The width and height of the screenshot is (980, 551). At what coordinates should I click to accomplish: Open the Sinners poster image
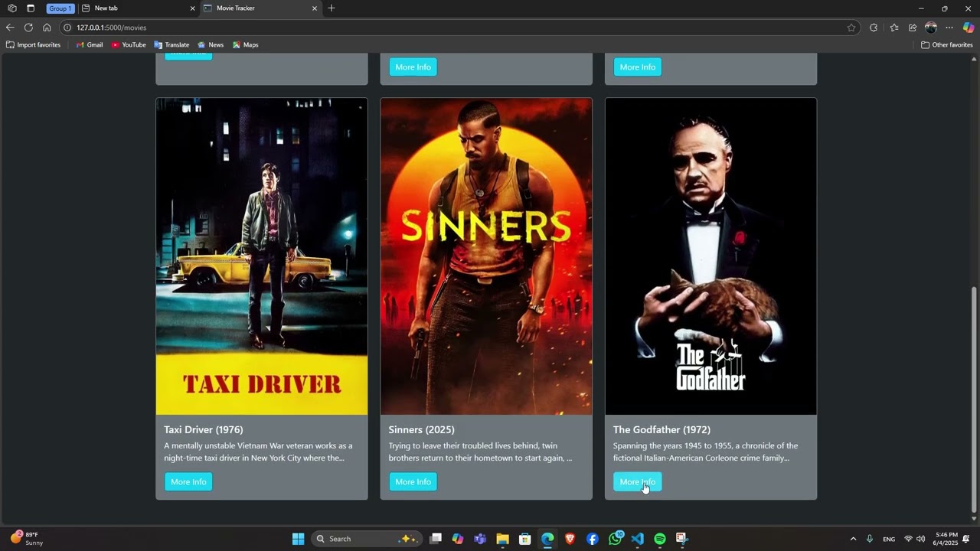[x=486, y=256]
